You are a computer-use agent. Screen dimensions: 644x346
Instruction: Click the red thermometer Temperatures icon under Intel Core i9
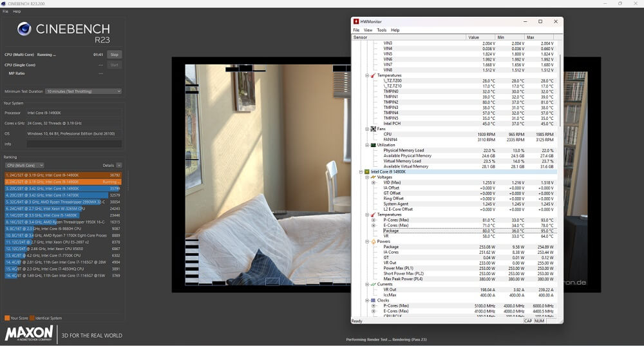(x=372, y=215)
